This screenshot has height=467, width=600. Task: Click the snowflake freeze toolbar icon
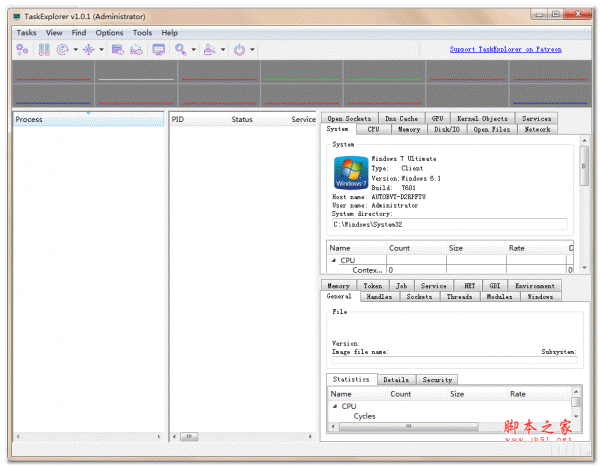88,50
